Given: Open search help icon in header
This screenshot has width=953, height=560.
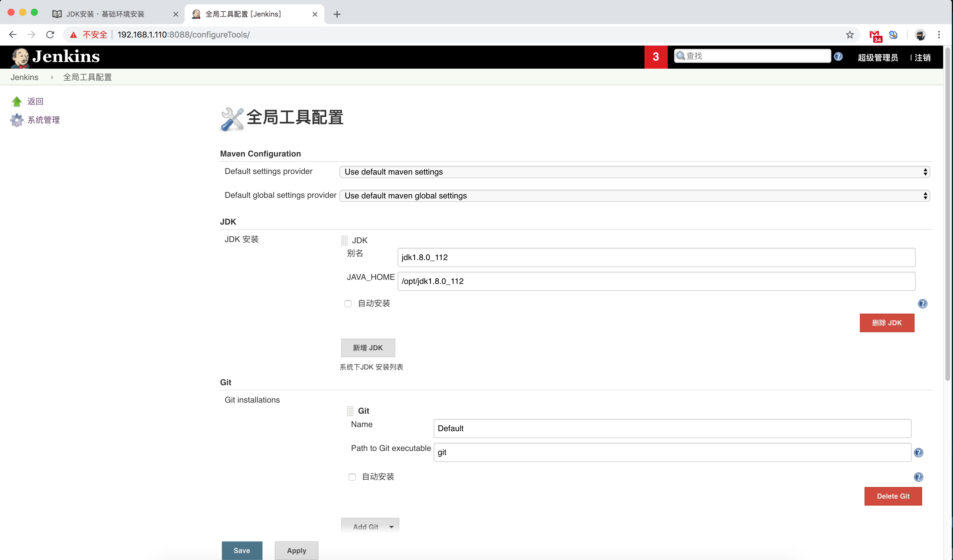Looking at the screenshot, I should click(x=838, y=57).
